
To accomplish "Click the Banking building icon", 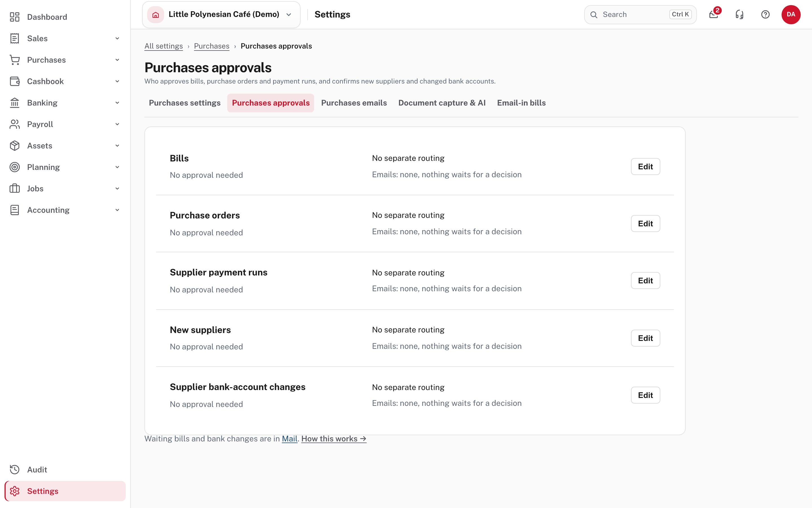I will [x=14, y=103].
